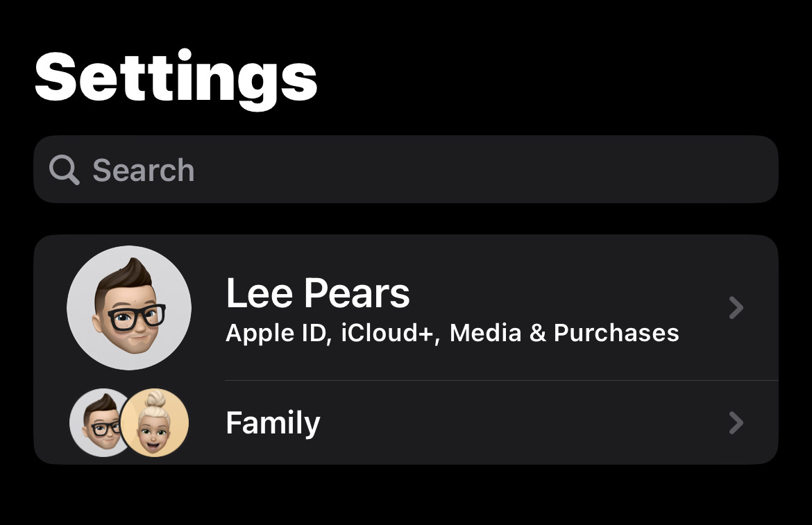This screenshot has height=525, width=812.
Task: Open the Family settings row
Action: pos(406,422)
